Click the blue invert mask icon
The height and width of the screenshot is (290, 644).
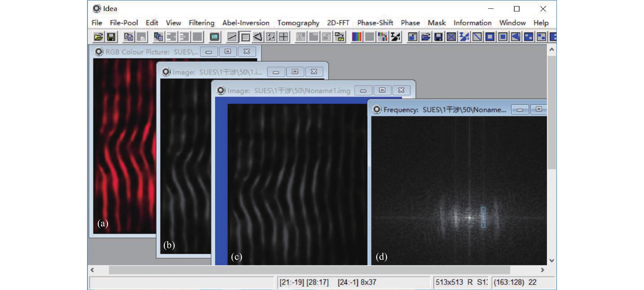(x=464, y=37)
